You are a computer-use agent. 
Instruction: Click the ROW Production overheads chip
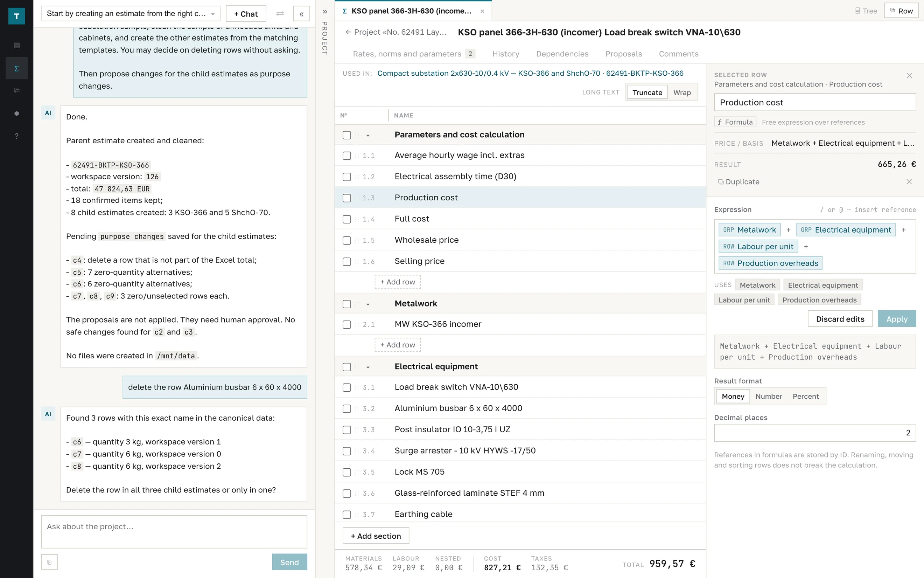coord(770,263)
